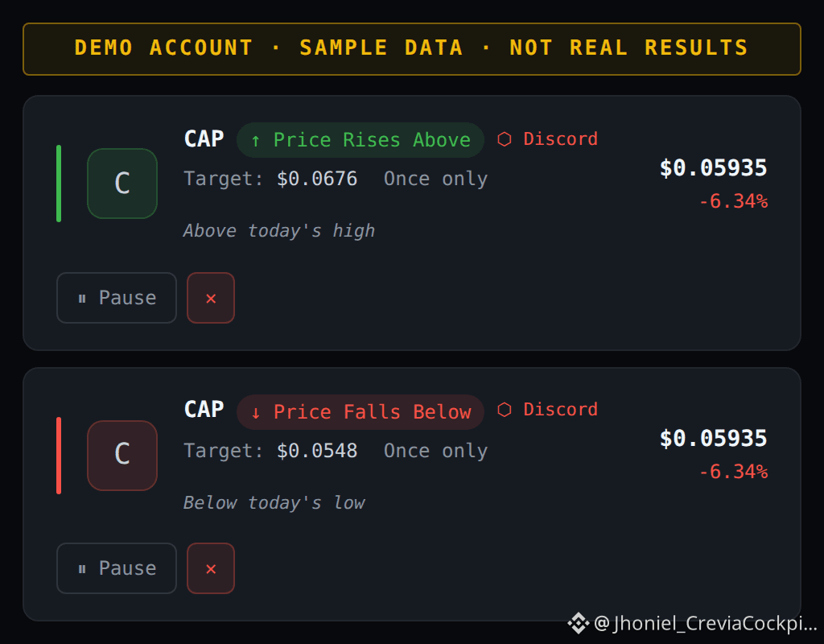Select the Price Rises Above badge
This screenshot has height=644, width=824.
click(360, 140)
